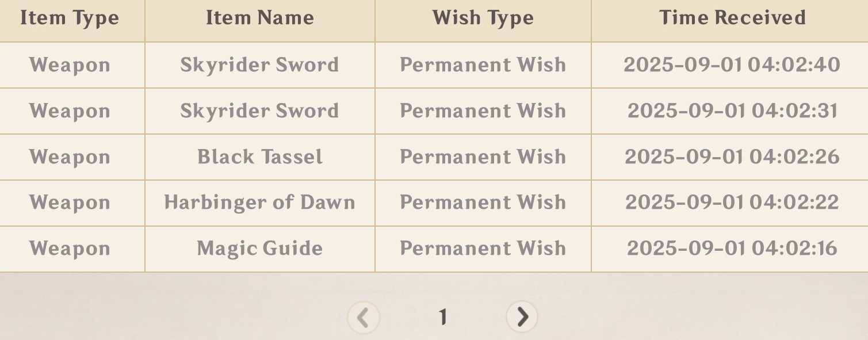This screenshot has width=868, height=340.
Task: Click Permanent Wish in Black Tassel row
Action: point(483,157)
